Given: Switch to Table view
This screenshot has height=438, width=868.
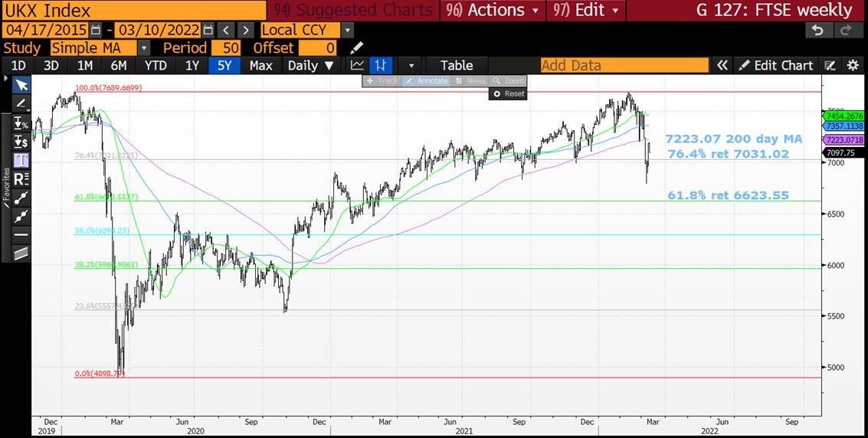Looking at the screenshot, I should click(456, 65).
